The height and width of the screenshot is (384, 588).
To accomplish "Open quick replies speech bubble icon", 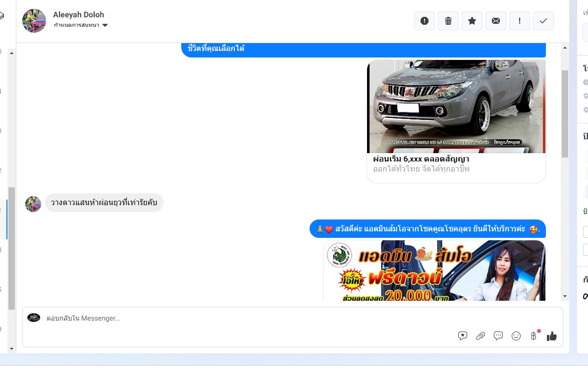I will (x=498, y=336).
